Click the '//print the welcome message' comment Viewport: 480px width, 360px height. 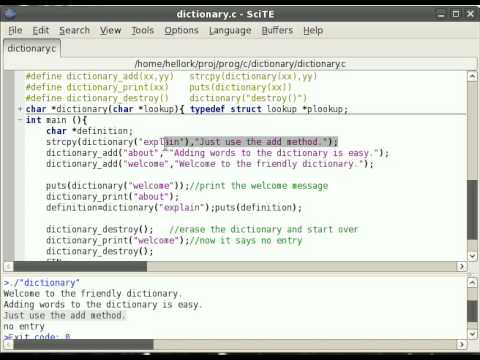coord(259,186)
